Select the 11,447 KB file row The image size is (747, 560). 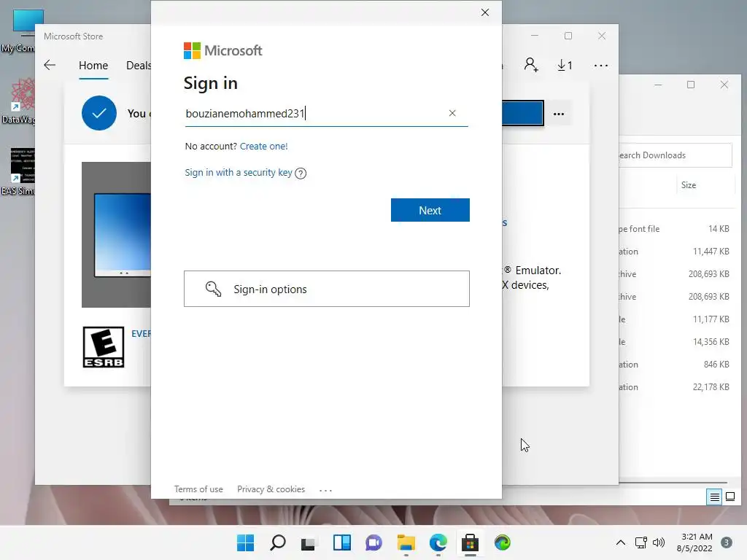tap(675, 252)
